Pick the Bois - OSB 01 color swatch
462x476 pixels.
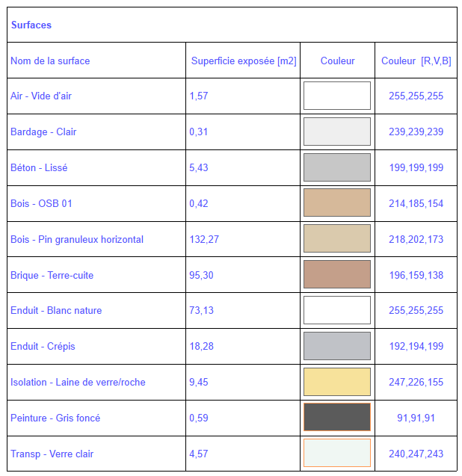pos(336,203)
